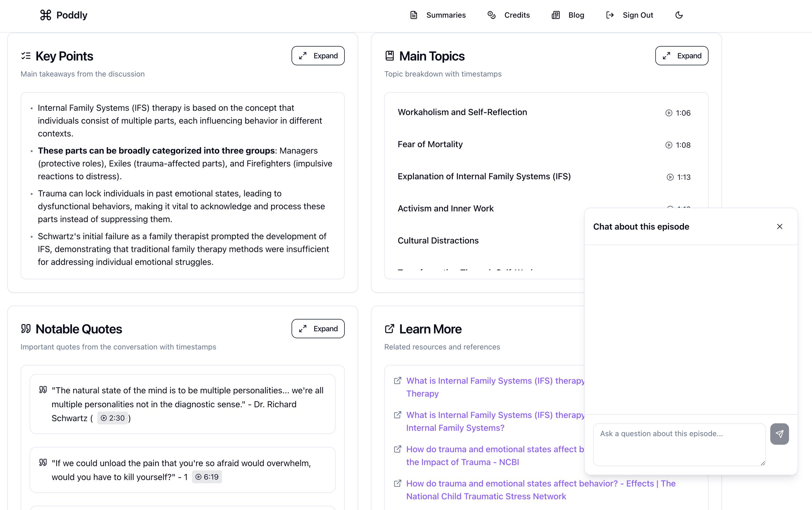Toggle dark mode moon icon
The image size is (812, 510).
679,15
